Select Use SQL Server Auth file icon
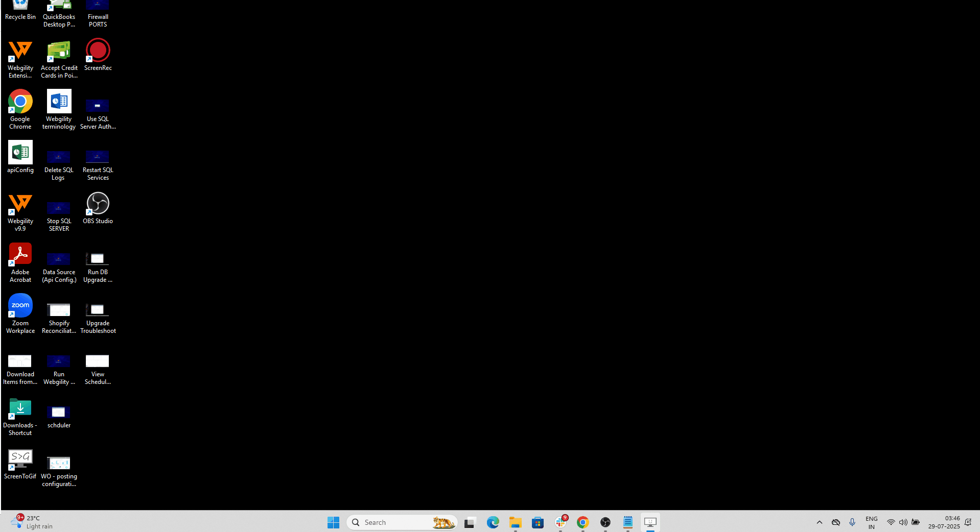Screen dimensions: 980x532 click(98, 113)
